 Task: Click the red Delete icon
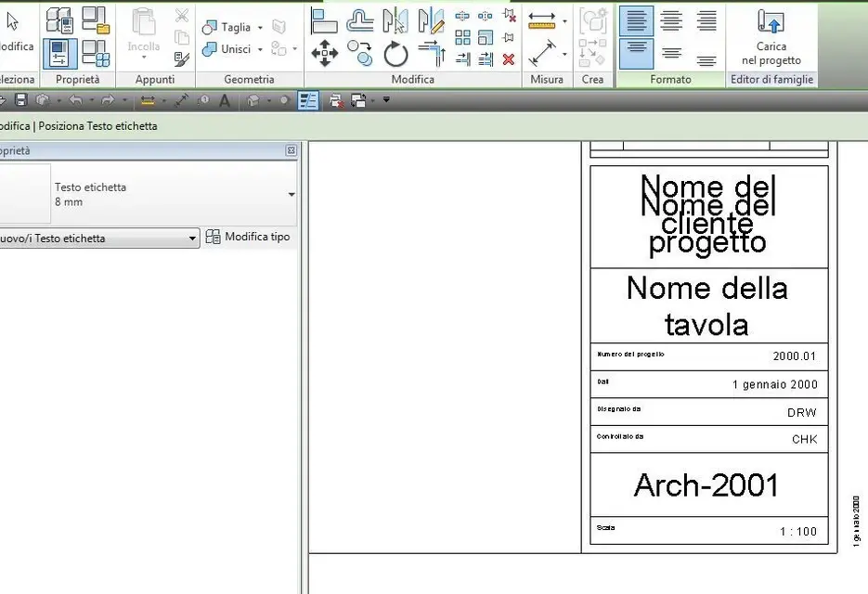[508, 59]
